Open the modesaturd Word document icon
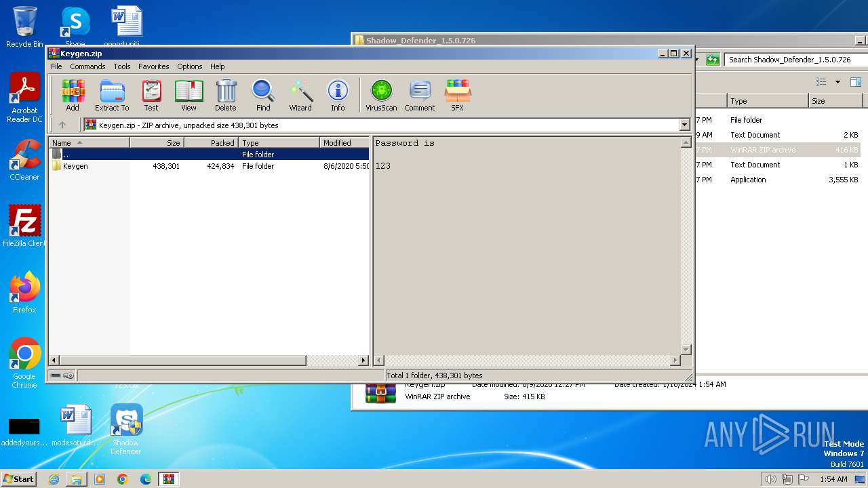 click(75, 426)
